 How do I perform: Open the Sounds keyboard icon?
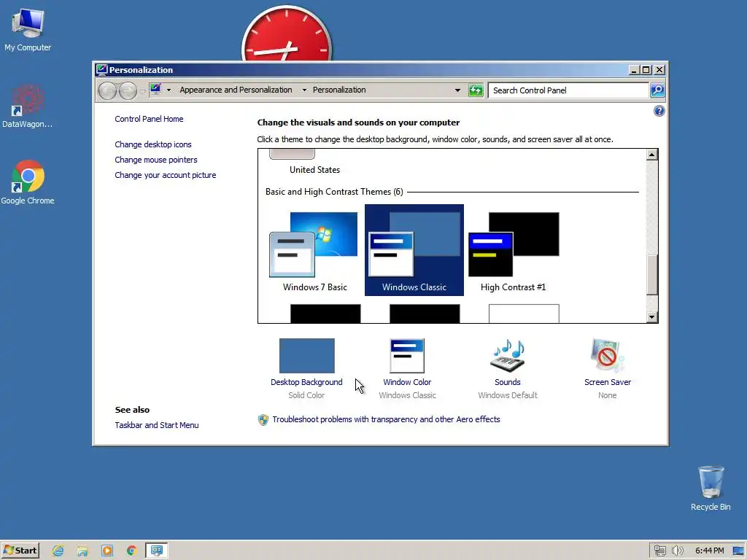[x=508, y=356]
